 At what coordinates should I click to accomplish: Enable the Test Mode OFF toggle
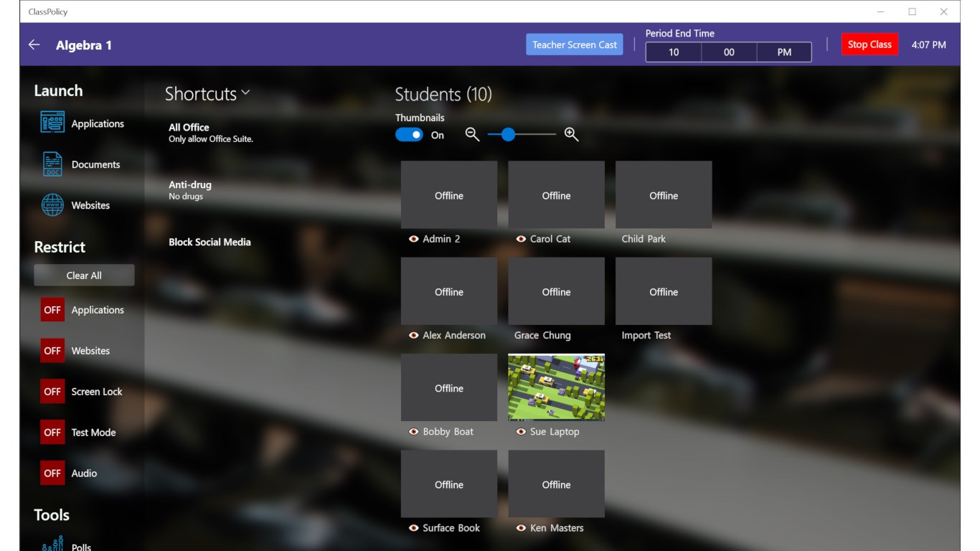coord(52,433)
